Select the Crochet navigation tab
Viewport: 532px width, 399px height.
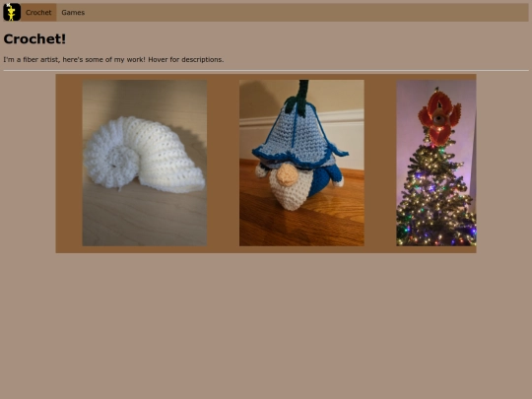[38, 13]
